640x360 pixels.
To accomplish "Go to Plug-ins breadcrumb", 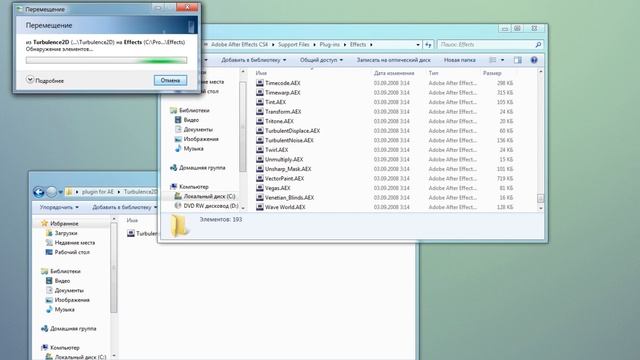I will (329, 44).
